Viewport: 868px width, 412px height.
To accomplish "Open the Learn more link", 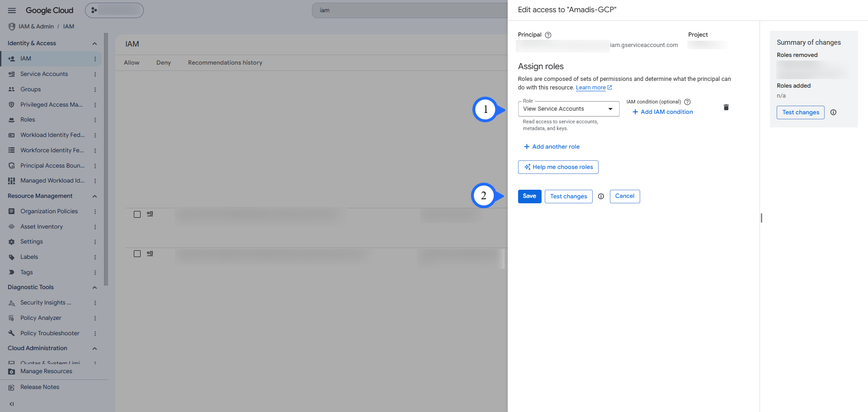I will click(594, 88).
